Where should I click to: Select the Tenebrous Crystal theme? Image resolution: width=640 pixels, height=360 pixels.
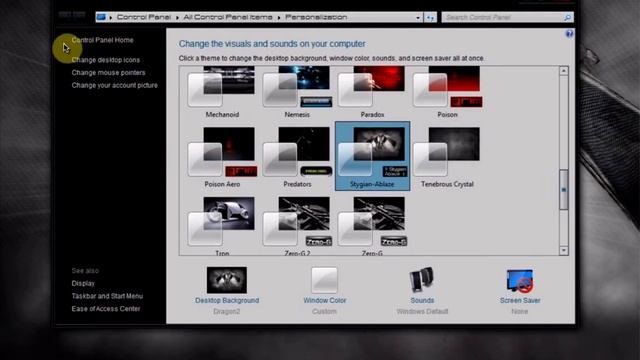(447, 157)
